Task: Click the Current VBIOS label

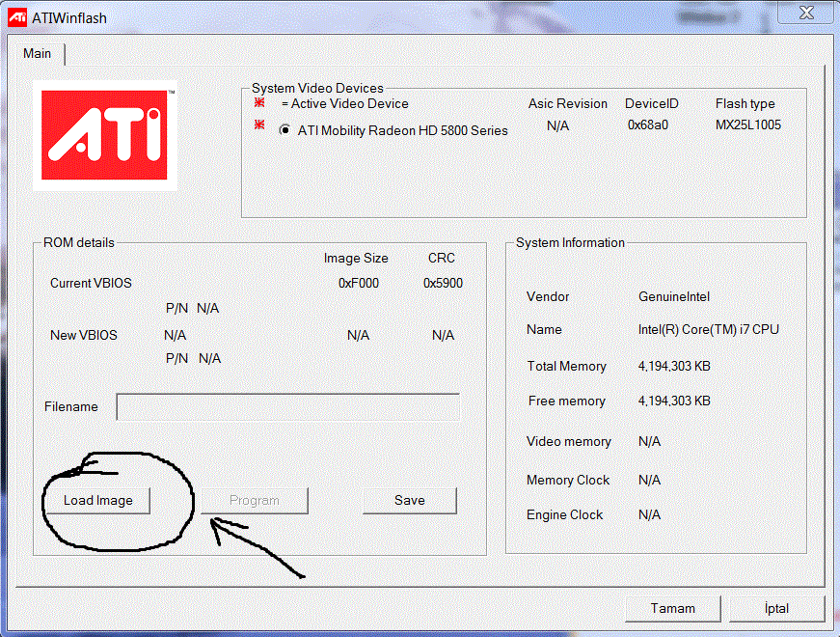Action: [x=91, y=283]
